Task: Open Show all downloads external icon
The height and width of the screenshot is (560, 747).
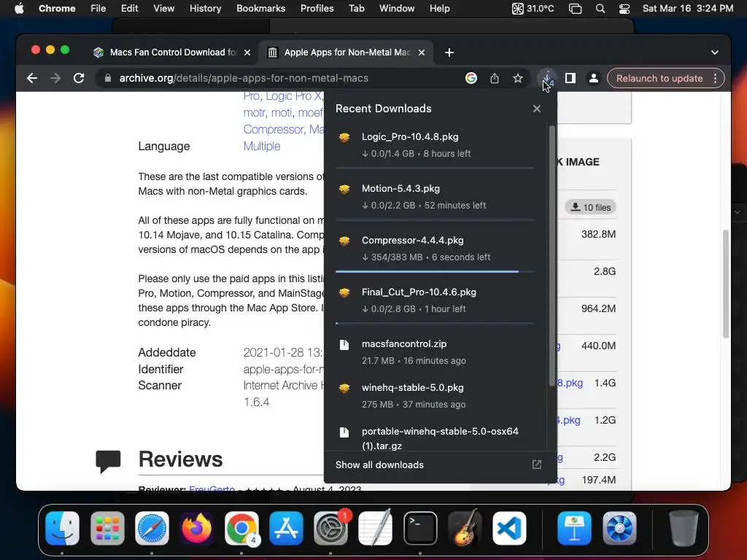Action: [537, 464]
